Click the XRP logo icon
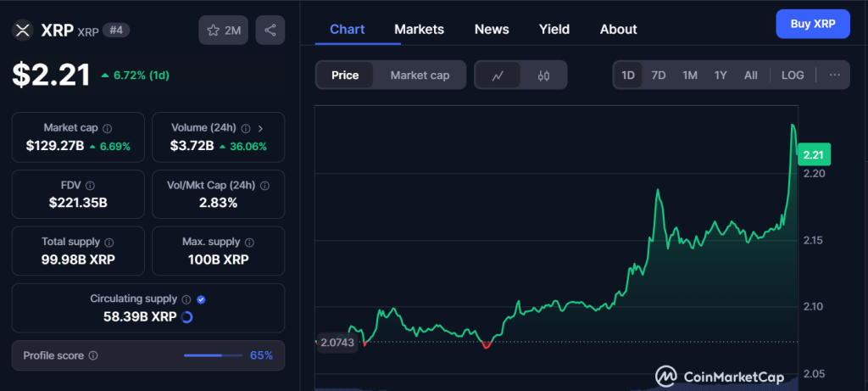This screenshot has height=391, width=868. click(x=23, y=30)
